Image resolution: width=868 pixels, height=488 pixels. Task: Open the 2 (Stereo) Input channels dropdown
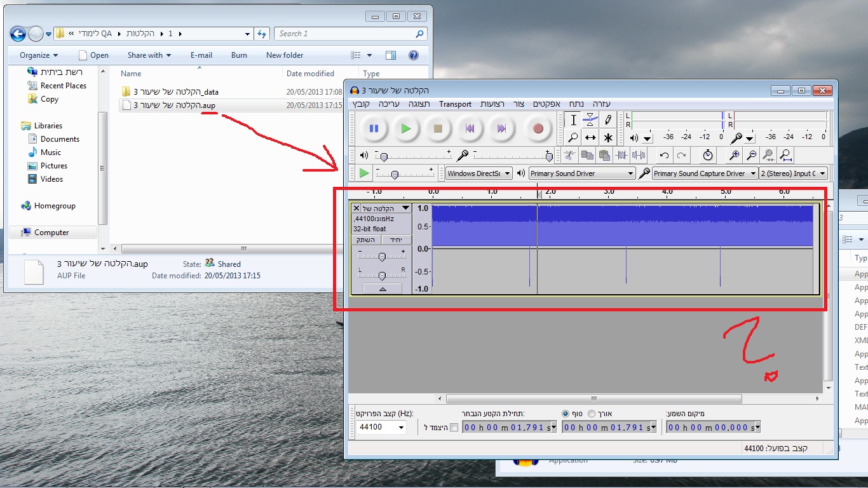[794, 173]
